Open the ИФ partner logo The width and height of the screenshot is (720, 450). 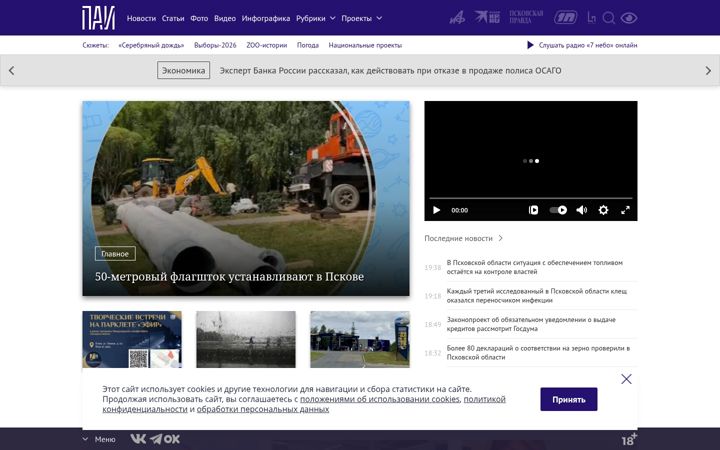click(457, 18)
